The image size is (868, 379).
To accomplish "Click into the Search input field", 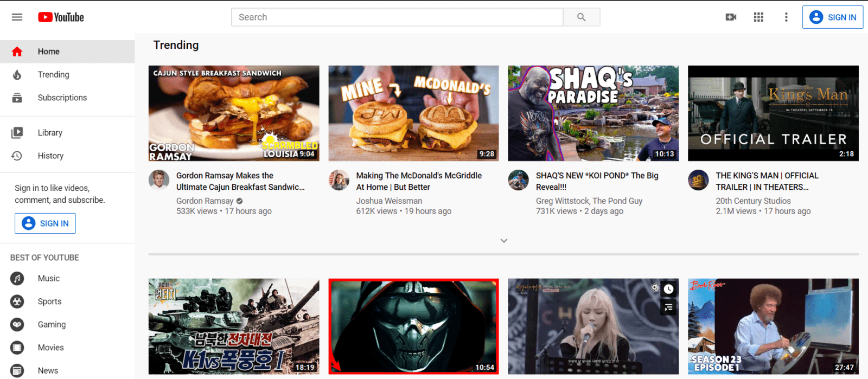I will point(397,17).
